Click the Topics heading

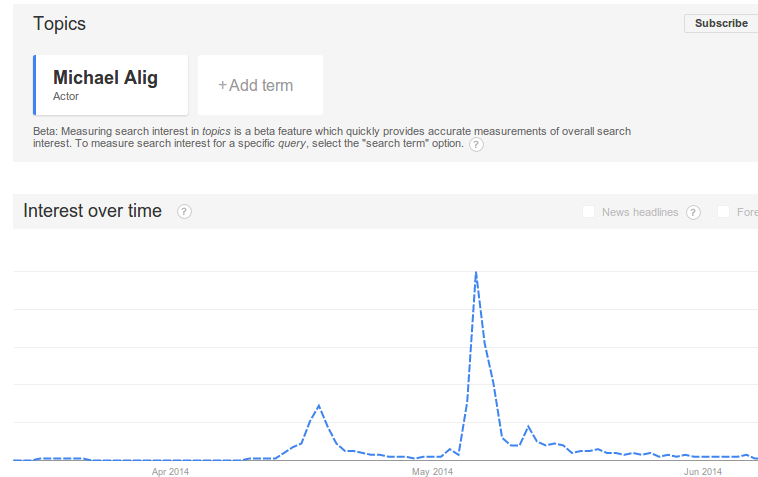(59, 24)
